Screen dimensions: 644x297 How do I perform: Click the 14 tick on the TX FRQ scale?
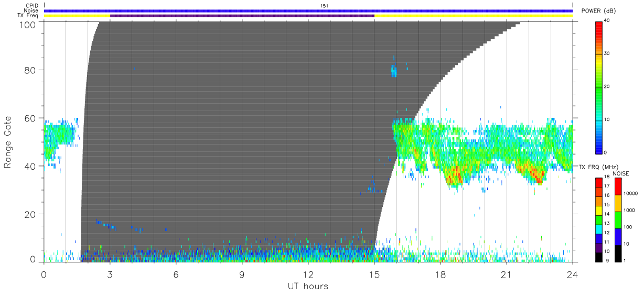pyautogui.click(x=607, y=214)
